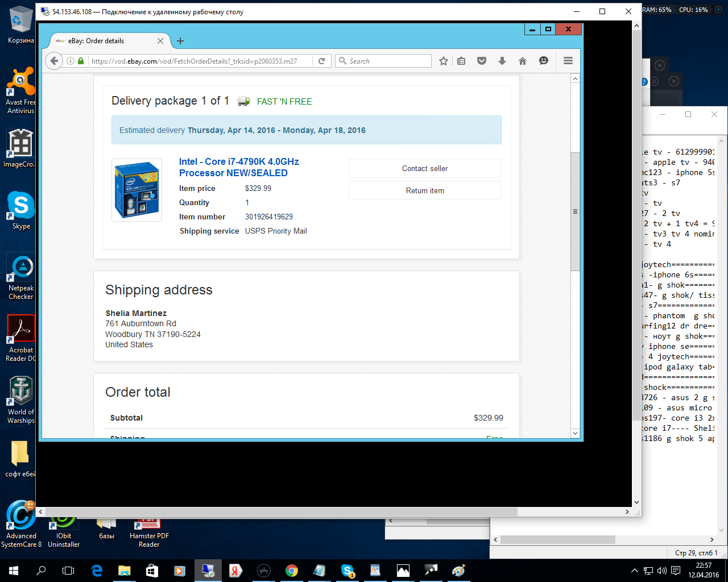This screenshot has width=728, height=582.
Task: Bookmark this page with the star icon
Action: [444, 61]
